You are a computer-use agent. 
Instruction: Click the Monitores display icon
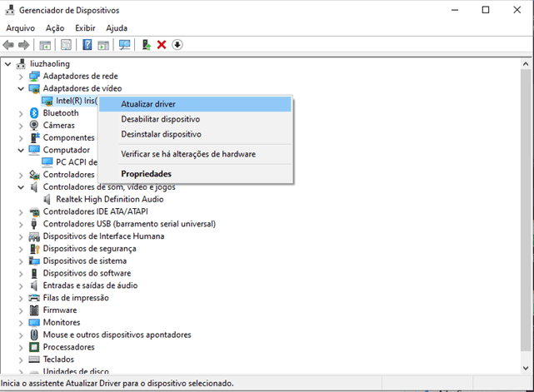click(34, 322)
